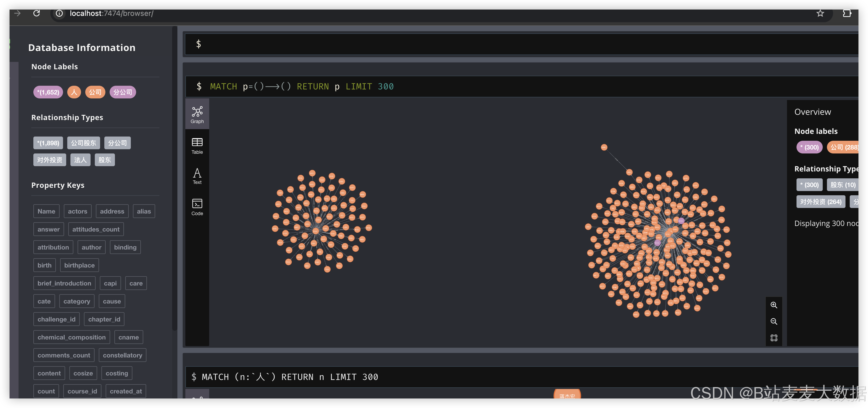The width and height of the screenshot is (868, 408).
Task: Fit graph to screen
Action: point(774,338)
